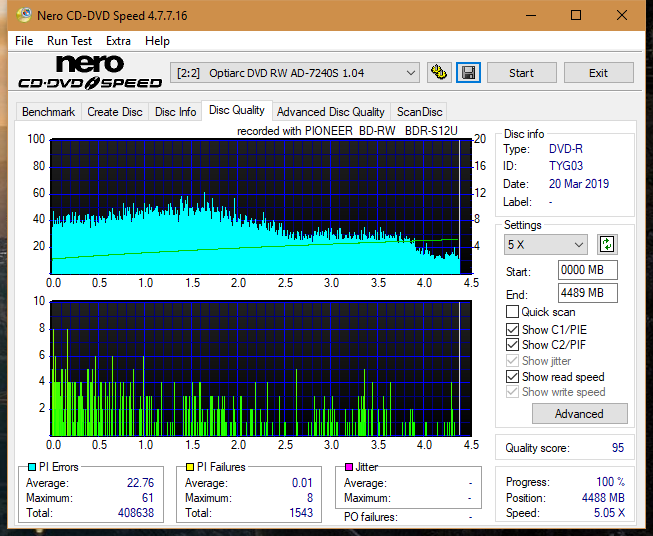This screenshot has width=653, height=536.
Task: Open the 5 X speed dropdown
Action: point(546,244)
